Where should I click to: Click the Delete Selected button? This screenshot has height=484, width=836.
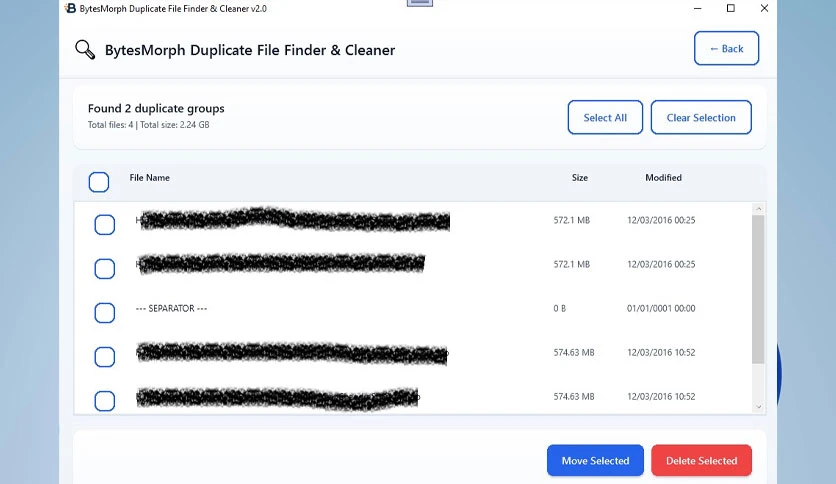[701, 461]
